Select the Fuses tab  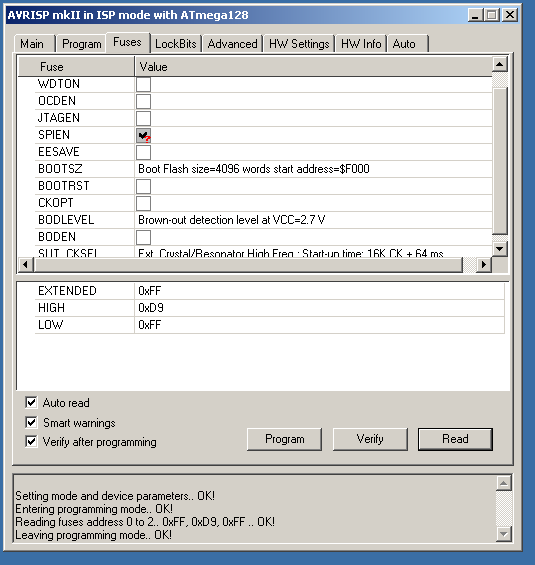(x=128, y=42)
